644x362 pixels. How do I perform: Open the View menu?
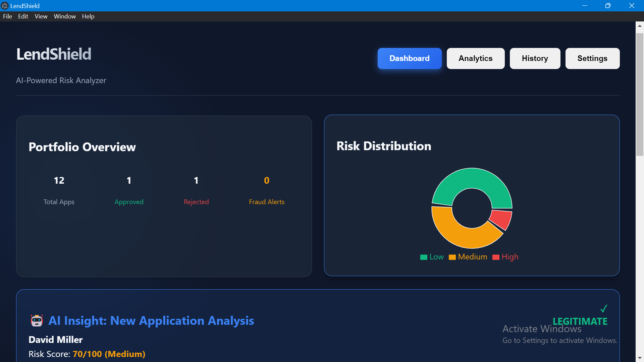41,16
